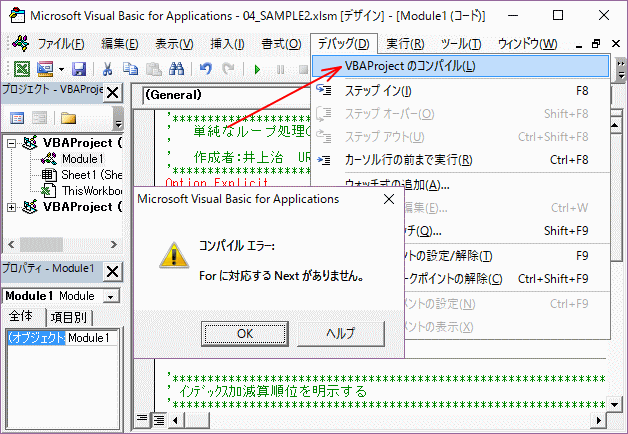Select the breakpoint toggle item with shortcut F9
Screen dimensions: 628x434
tap(507, 255)
